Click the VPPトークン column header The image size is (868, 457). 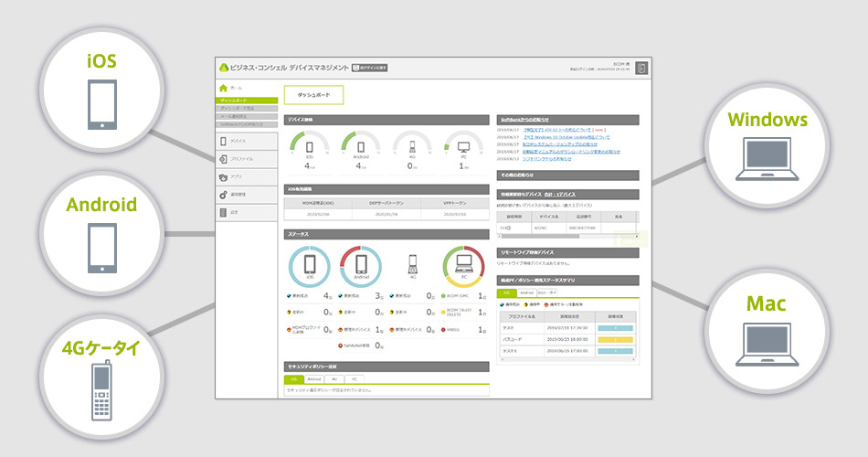point(454,203)
